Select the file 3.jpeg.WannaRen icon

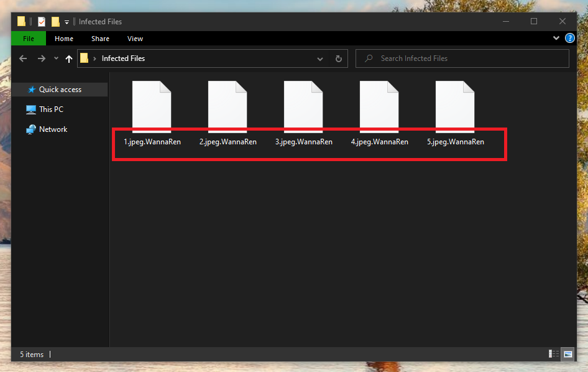(303, 106)
